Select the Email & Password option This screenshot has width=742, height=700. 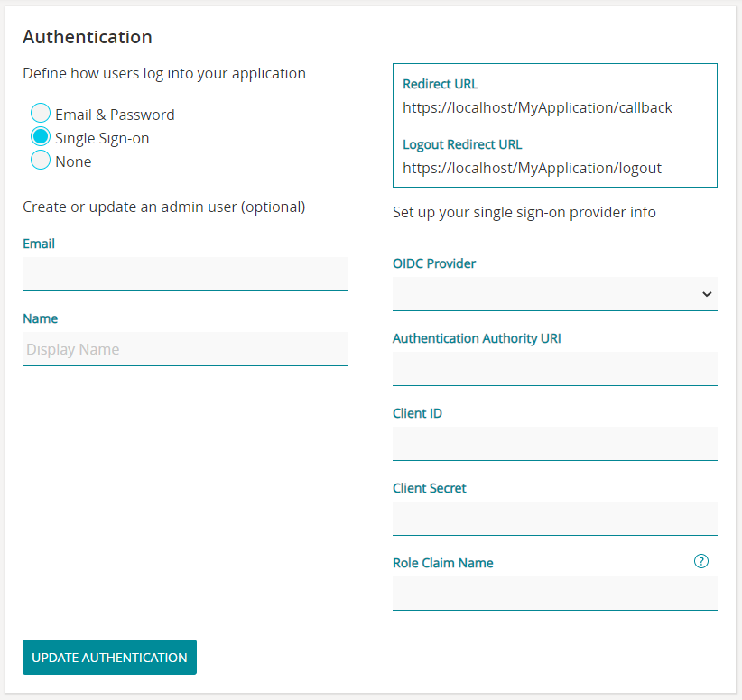point(41,114)
